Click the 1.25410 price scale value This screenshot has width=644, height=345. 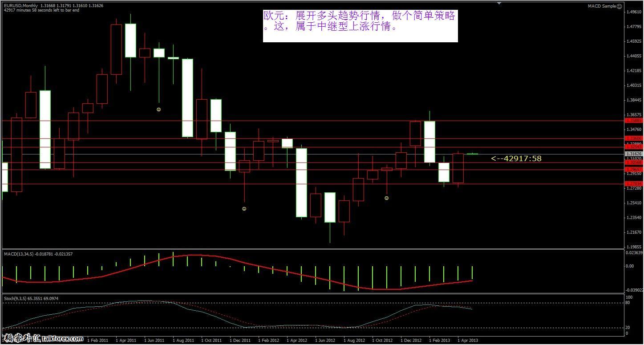634,203
